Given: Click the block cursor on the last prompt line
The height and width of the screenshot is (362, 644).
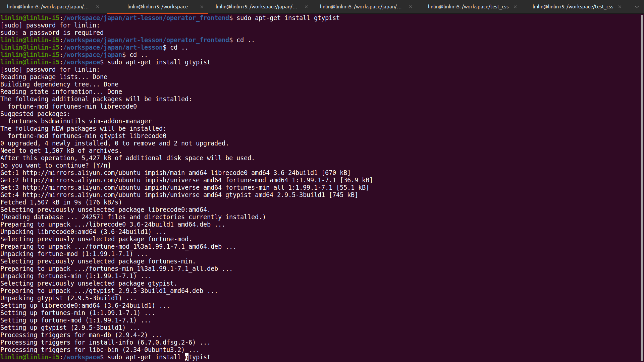Looking at the screenshot, I should point(186,357).
